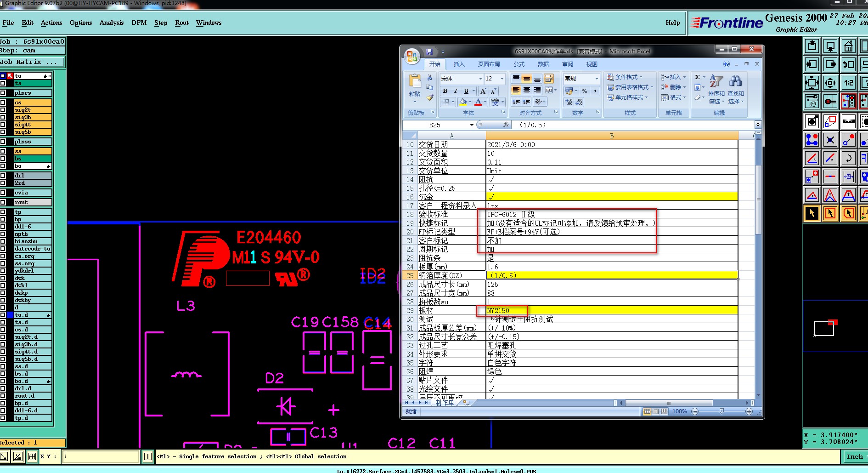Select the rectangle-area selection arrow tool

point(830,213)
